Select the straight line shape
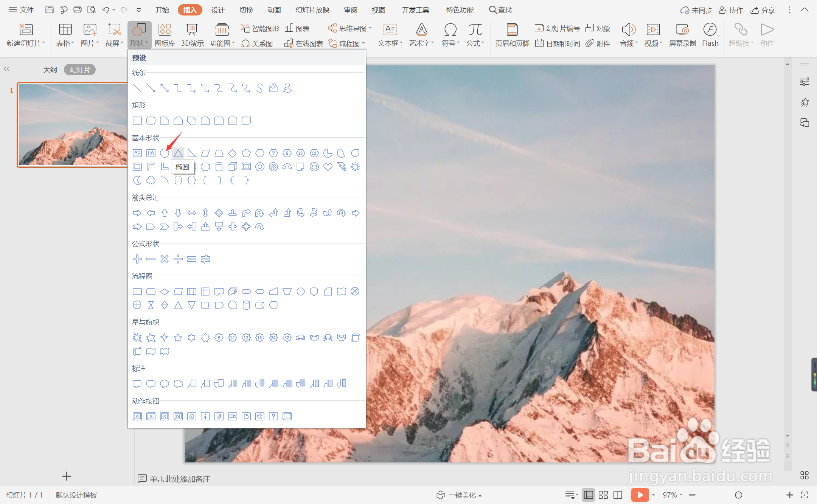 coord(137,88)
